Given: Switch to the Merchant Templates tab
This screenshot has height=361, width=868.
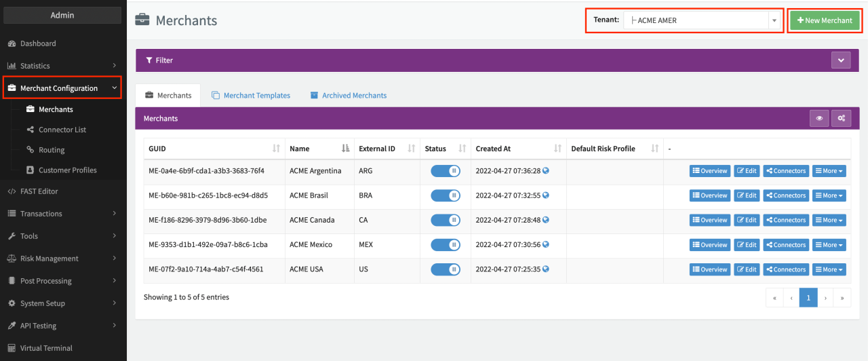Looking at the screenshot, I should tap(251, 96).
